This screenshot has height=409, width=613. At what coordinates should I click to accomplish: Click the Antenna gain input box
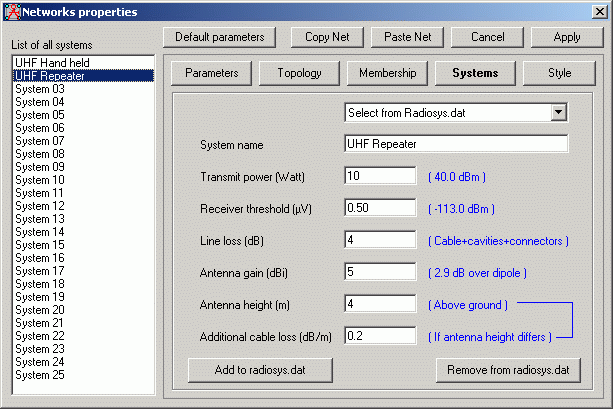click(380, 272)
